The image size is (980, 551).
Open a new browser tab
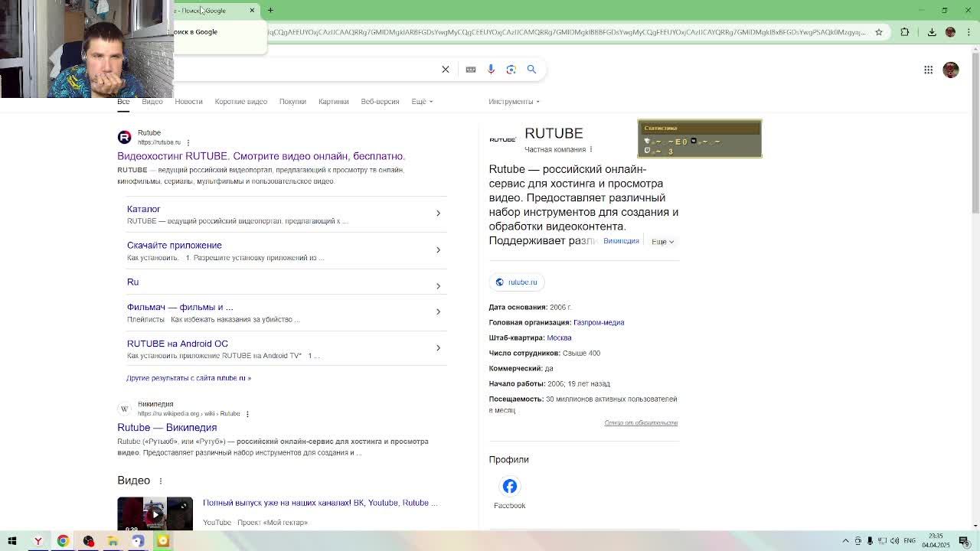270,11
